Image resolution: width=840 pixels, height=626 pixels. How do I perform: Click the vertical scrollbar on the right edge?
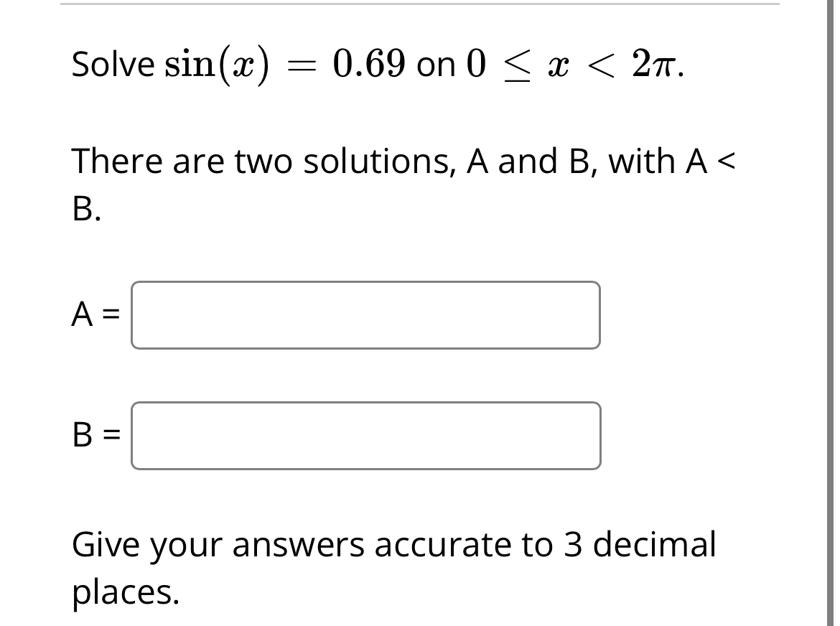(831, 313)
